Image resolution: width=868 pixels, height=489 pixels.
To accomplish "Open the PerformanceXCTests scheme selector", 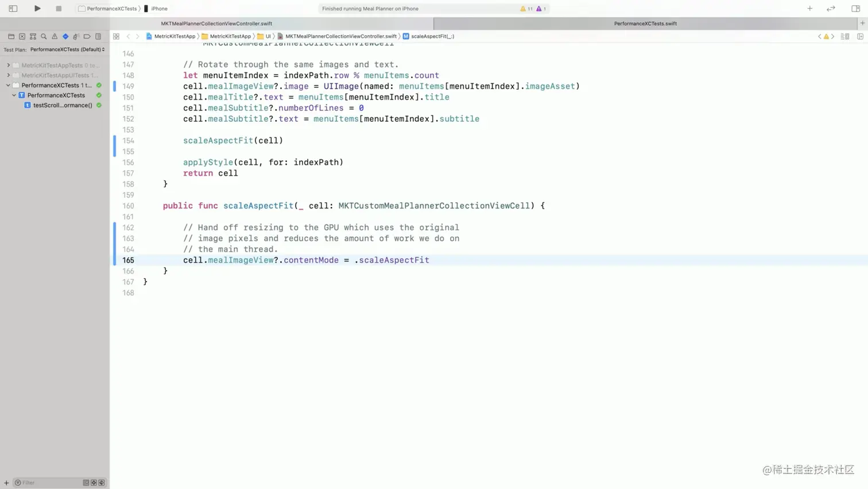I will tap(108, 9).
